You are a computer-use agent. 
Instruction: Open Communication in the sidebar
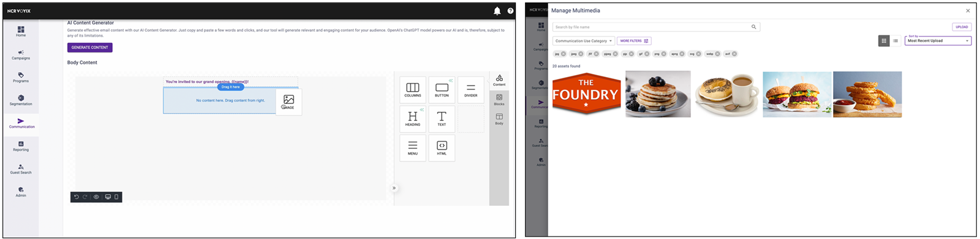[x=21, y=123]
